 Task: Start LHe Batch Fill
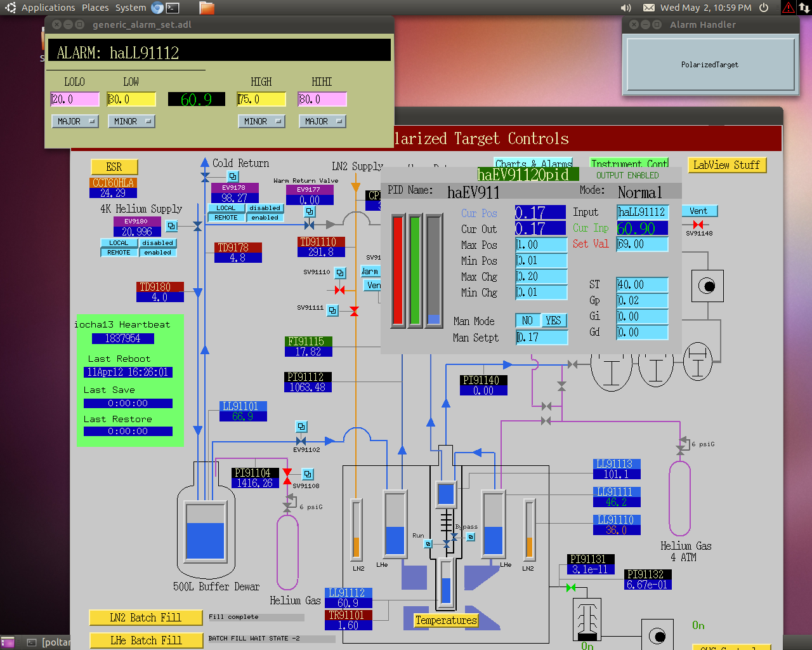point(145,640)
